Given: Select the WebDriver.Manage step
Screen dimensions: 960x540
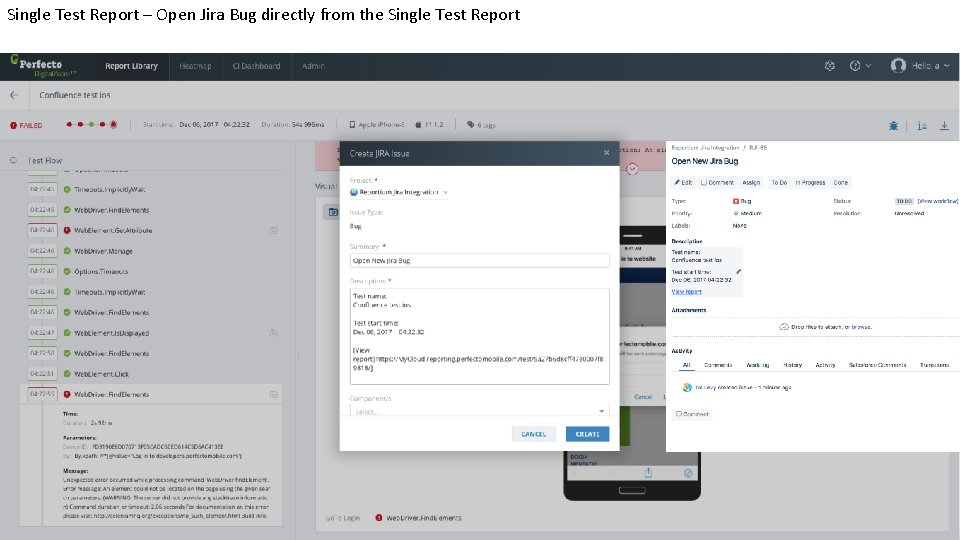Looking at the screenshot, I should point(103,251).
